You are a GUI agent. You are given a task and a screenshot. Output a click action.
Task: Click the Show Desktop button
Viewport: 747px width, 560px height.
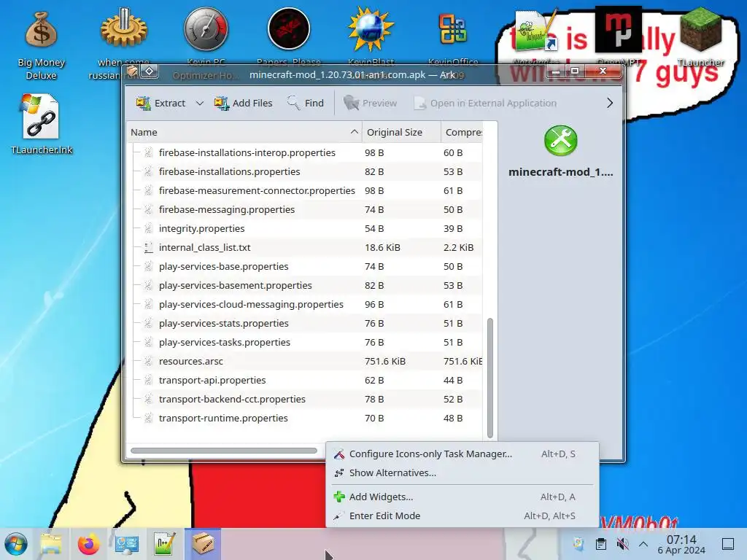point(728,544)
